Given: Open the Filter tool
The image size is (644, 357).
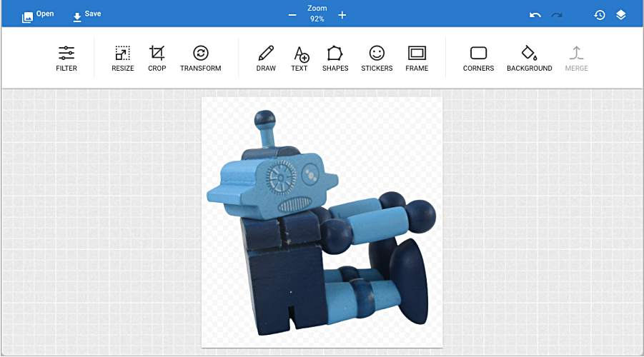Looking at the screenshot, I should [x=66, y=59].
